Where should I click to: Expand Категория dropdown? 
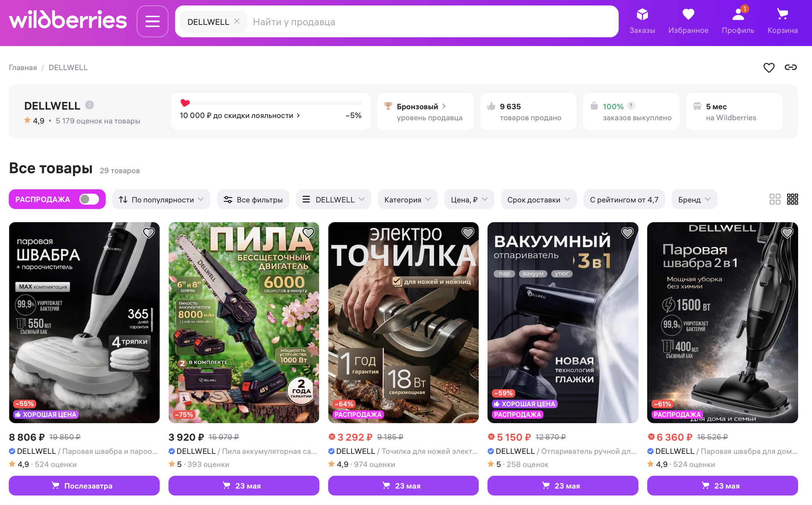pyautogui.click(x=408, y=200)
